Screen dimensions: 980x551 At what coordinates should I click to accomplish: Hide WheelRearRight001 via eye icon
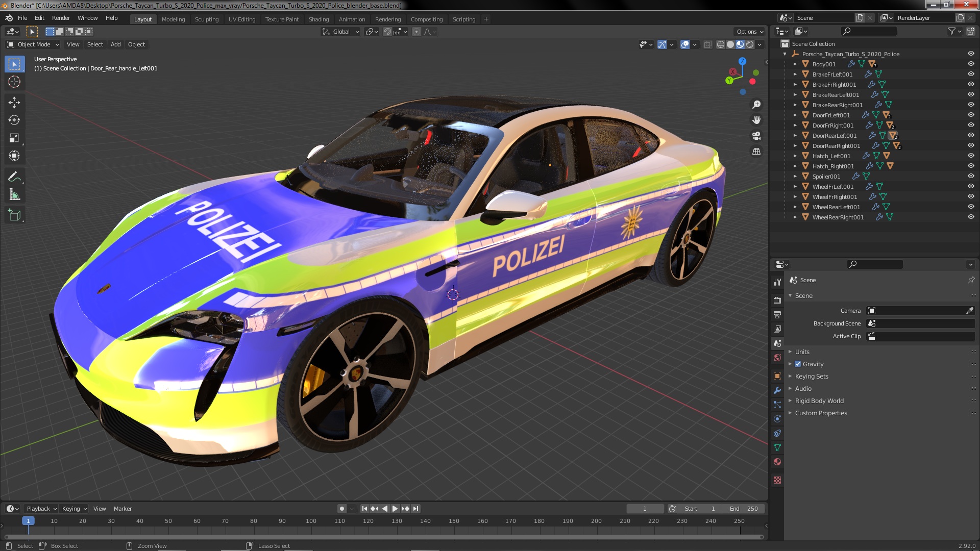(x=971, y=217)
